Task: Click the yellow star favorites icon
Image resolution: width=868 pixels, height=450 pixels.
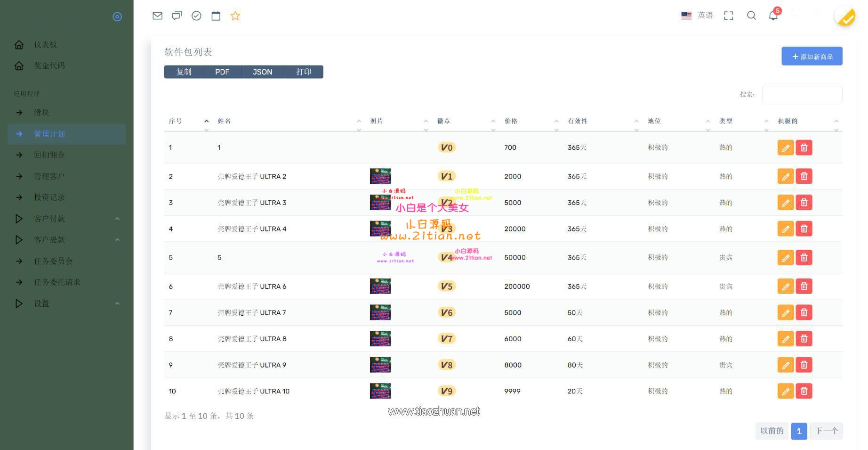Action: click(x=235, y=16)
